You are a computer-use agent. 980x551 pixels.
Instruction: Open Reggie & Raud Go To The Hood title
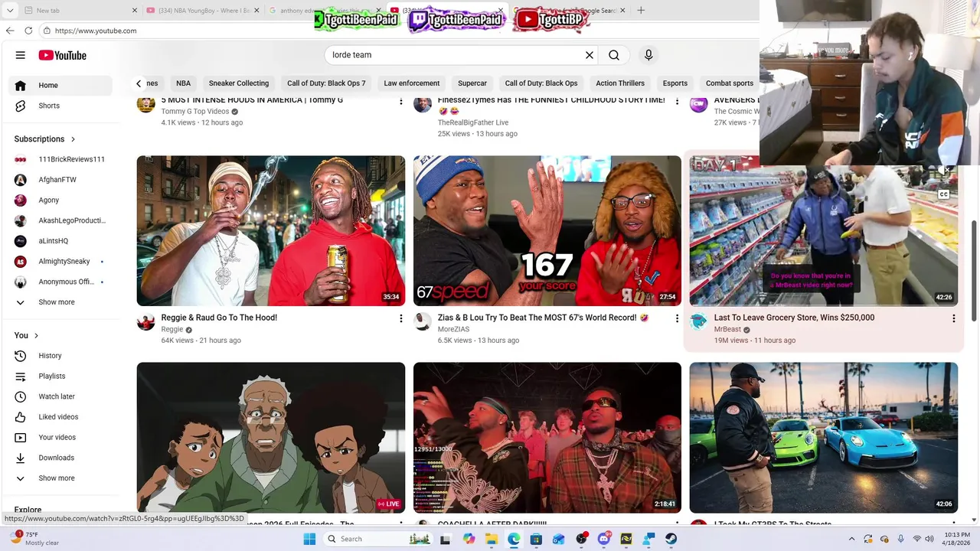(x=219, y=318)
